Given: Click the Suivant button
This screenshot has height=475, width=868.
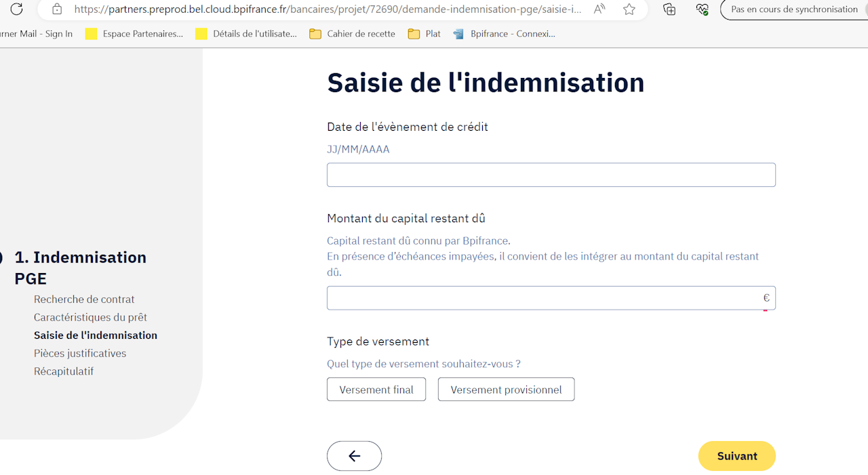Looking at the screenshot, I should pyautogui.click(x=736, y=456).
